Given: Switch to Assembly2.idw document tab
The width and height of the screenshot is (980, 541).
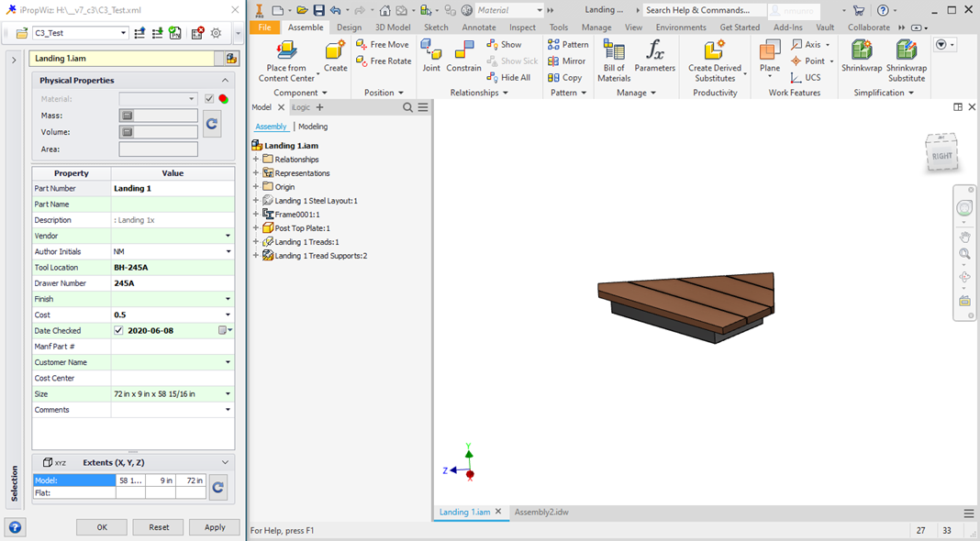Looking at the screenshot, I should pyautogui.click(x=541, y=513).
